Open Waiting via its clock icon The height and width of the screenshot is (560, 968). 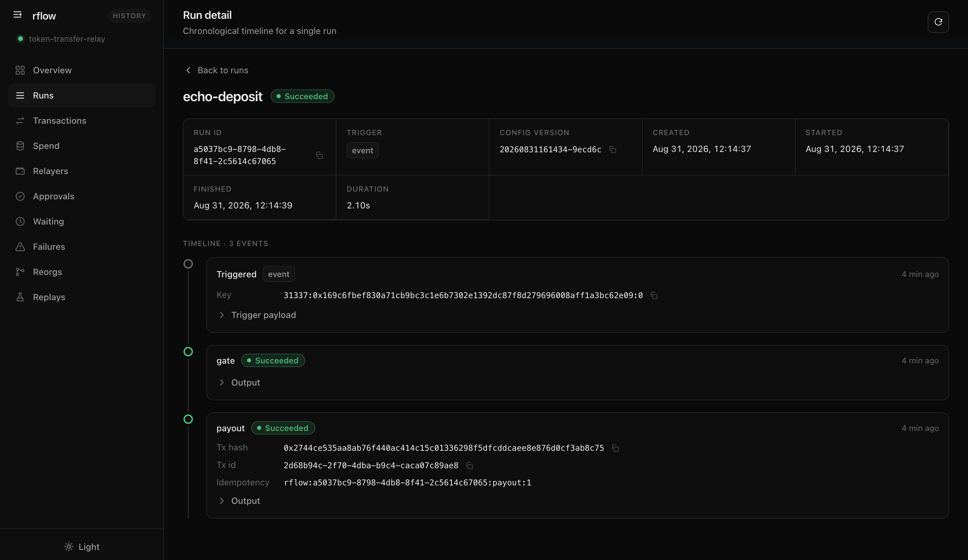coord(20,222)
